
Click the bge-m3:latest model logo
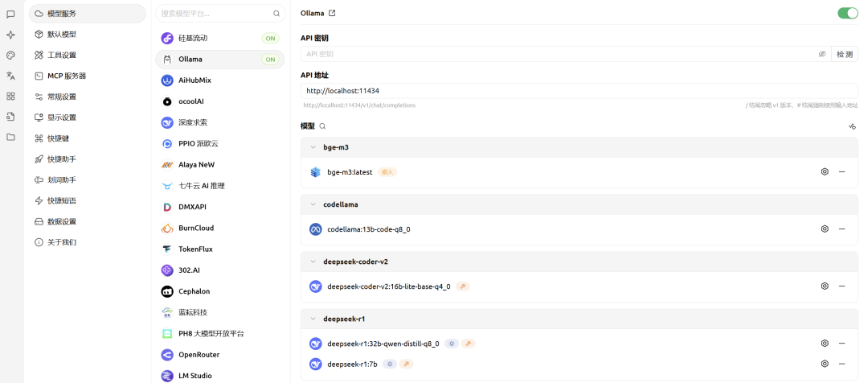coord(316,172)
